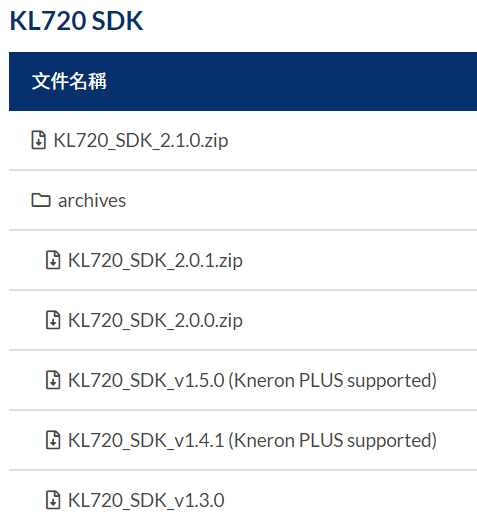
Task: Click download icon beside KL720_SDK_v1.4.1
Action: [53, 440]
